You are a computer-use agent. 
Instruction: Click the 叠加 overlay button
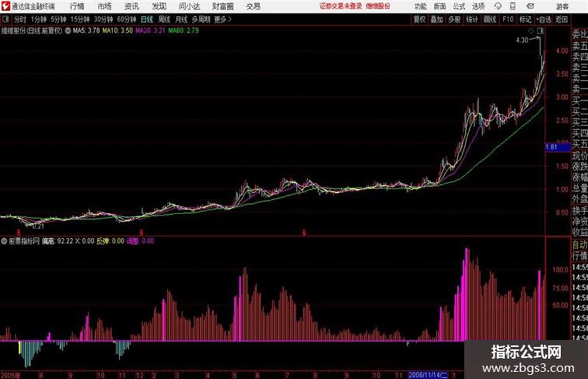point(437,19)
